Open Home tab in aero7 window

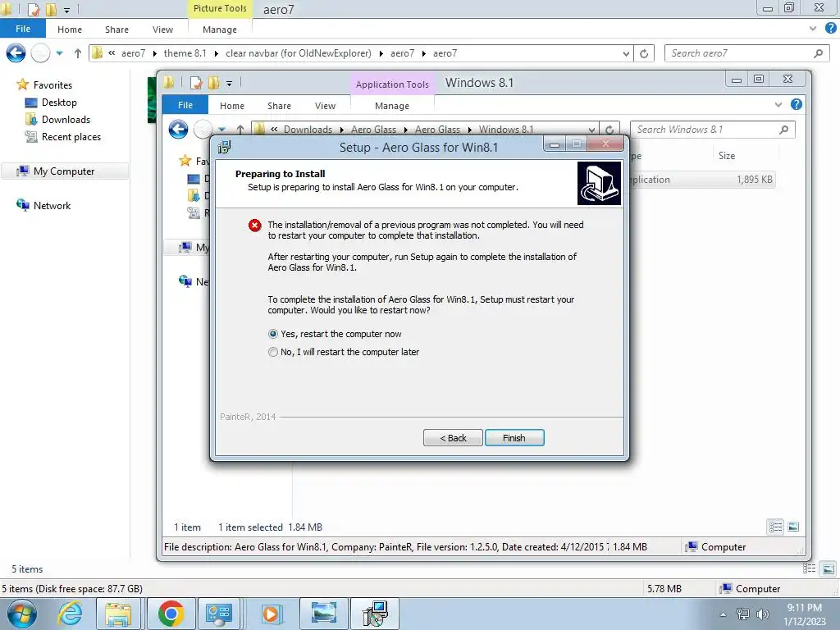(70, 30)
